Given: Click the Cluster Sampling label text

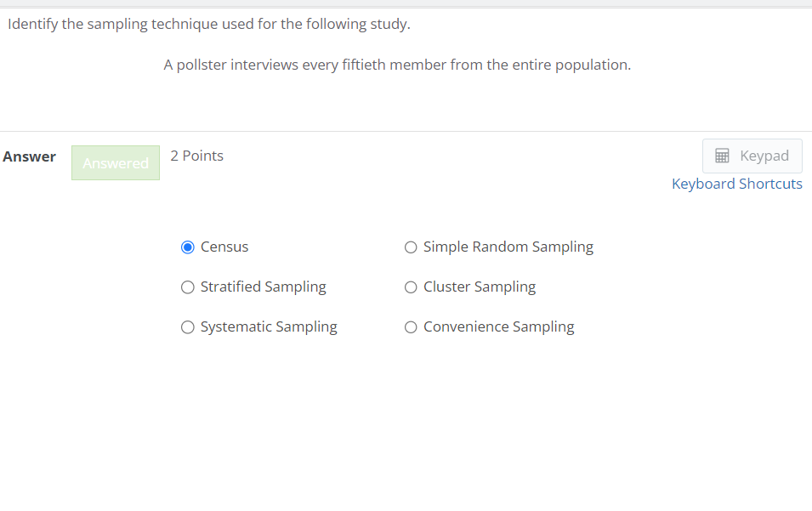Looking at the screenshot, I should [x=479, y=287].
